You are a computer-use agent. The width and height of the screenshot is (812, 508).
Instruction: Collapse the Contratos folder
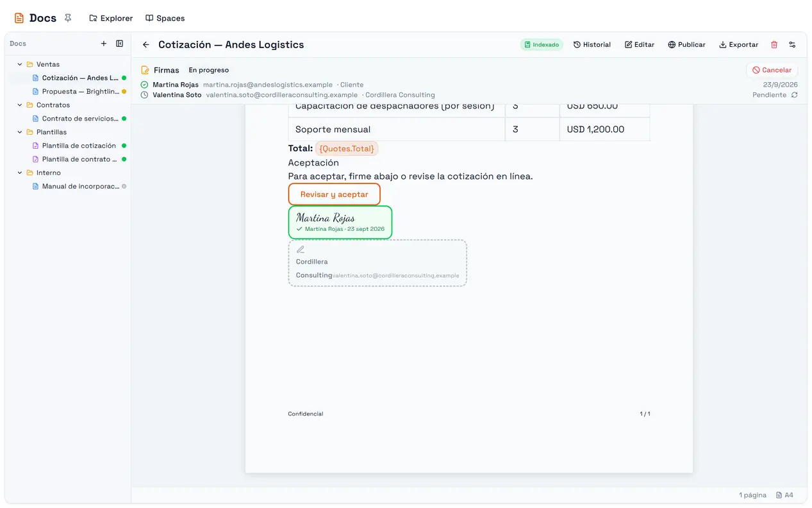click(x=20, y=105)
